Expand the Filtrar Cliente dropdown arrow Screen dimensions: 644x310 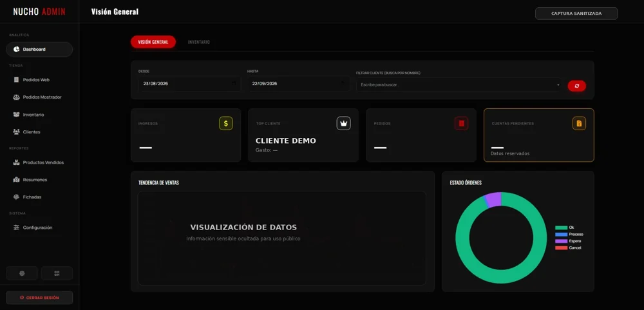(558, 85)
